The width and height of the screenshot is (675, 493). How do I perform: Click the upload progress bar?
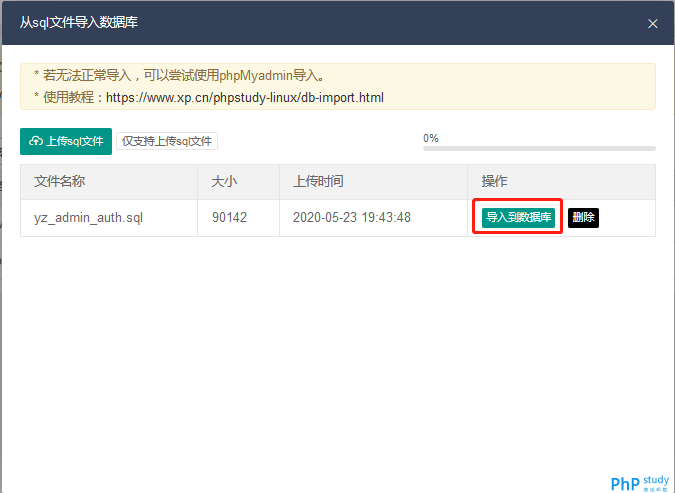[x=539, y=149]
